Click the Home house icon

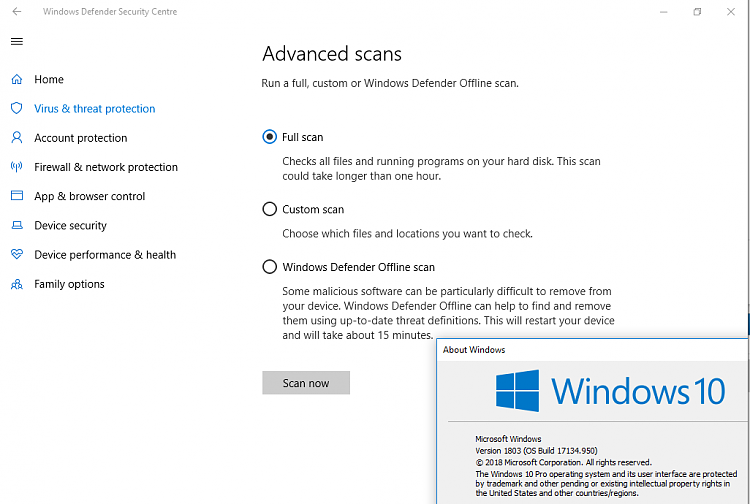tap(17, 79)
